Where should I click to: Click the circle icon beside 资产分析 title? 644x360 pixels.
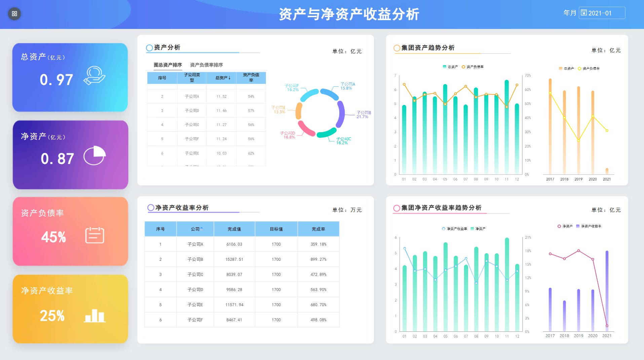pos(149,48)
